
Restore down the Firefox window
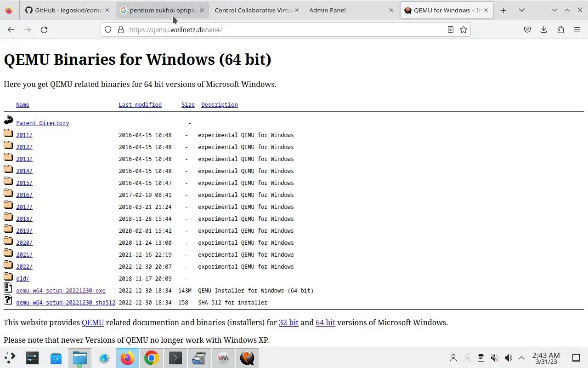(x=567, y=10)
